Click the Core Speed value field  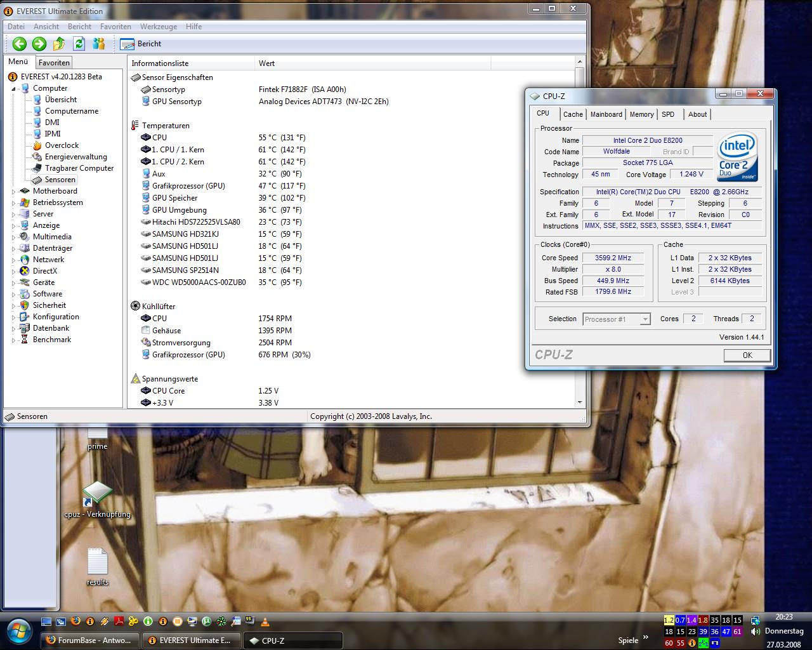tap(613, 258)
